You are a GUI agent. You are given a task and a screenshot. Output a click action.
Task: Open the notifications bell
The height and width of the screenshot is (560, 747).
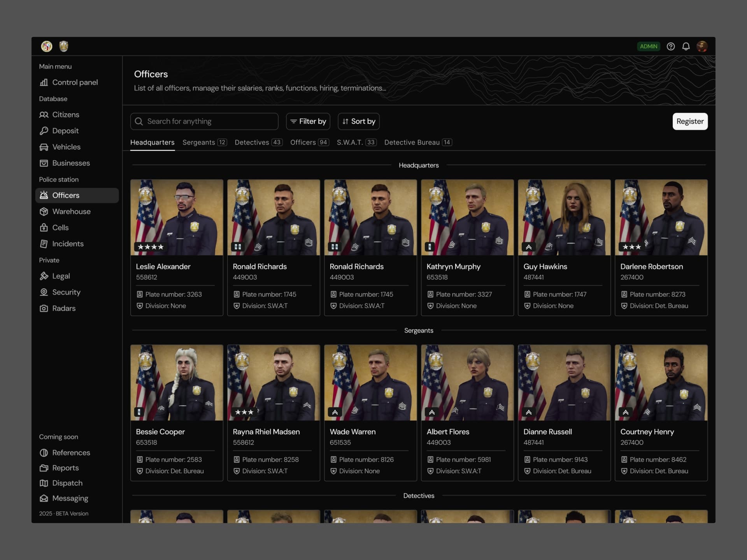pos(686,46)
